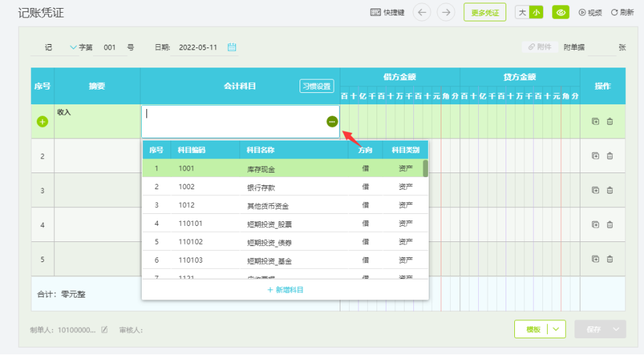
Task: Delete the first voucher row
Action: pyautogui.click(x=610, y=122)
